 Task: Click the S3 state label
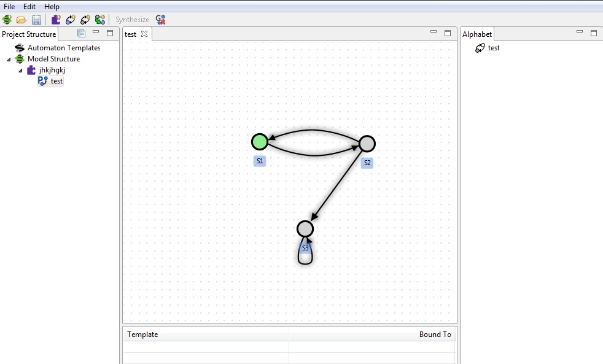[305, 249]
